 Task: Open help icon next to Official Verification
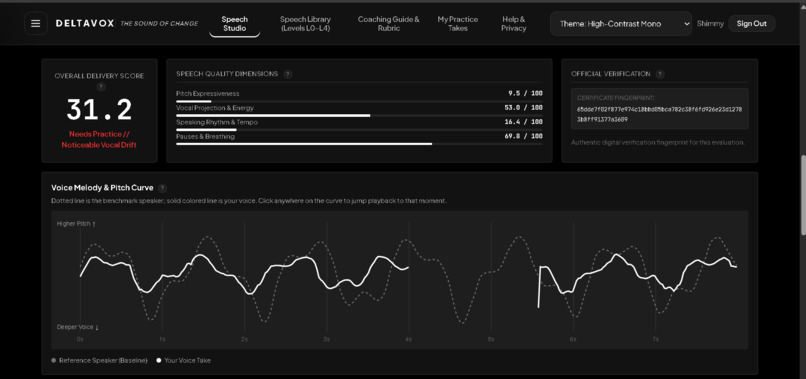660,74
